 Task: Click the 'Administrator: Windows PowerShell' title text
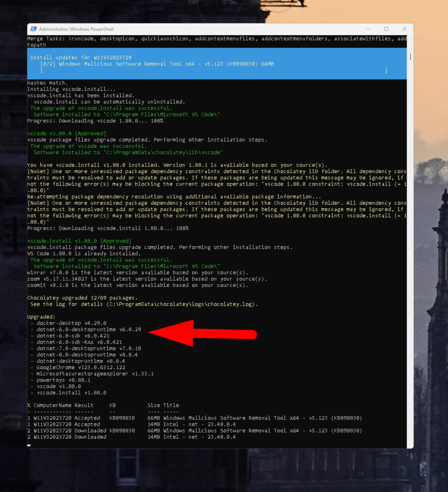(76, 29)
